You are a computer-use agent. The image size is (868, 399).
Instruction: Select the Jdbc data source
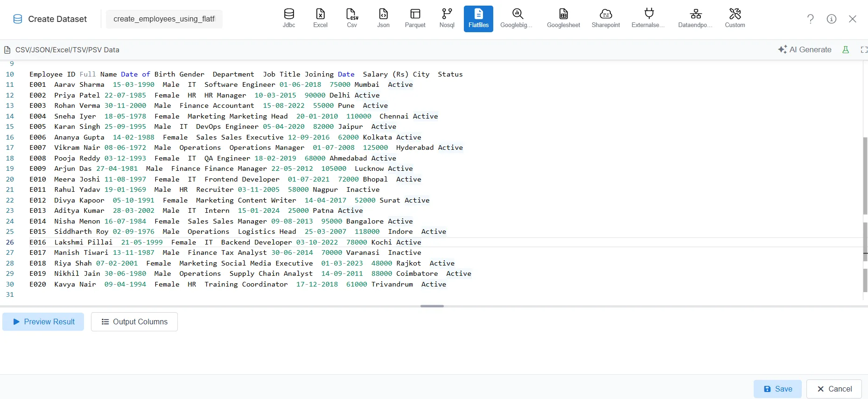click(x=289, y=19)
